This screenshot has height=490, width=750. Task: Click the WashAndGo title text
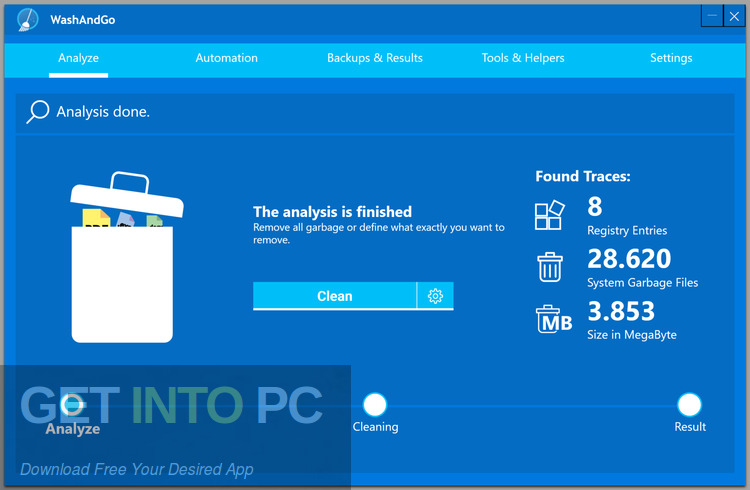[83, 20]
